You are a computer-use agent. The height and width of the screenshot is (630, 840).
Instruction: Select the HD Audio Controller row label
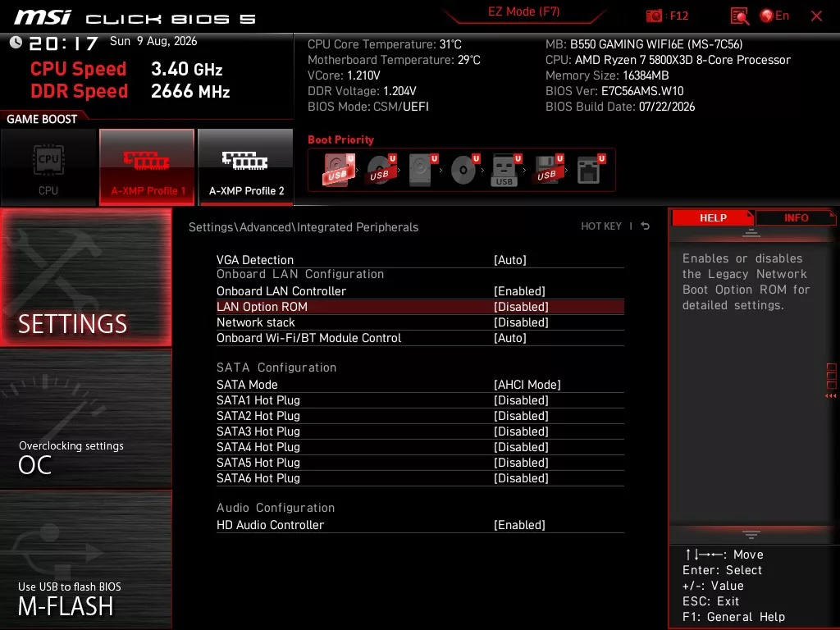coord(270,525)
